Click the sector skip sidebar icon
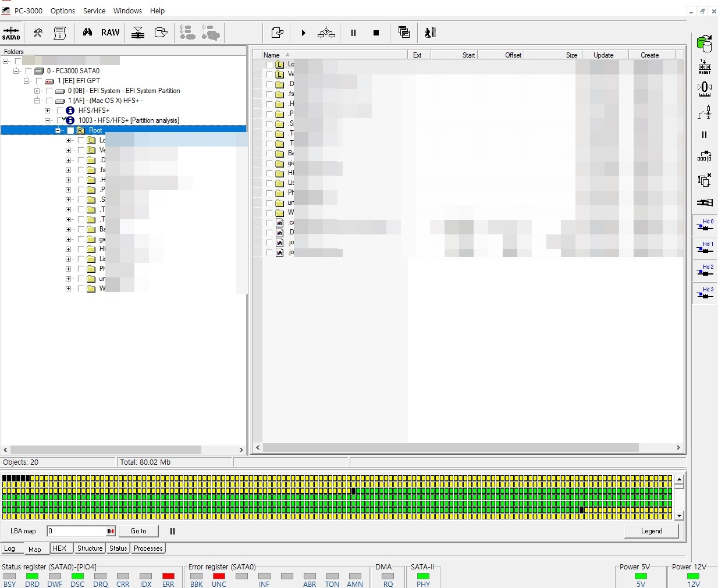Image resolution: width=718 pixels, height=588 pixels. 705,156
